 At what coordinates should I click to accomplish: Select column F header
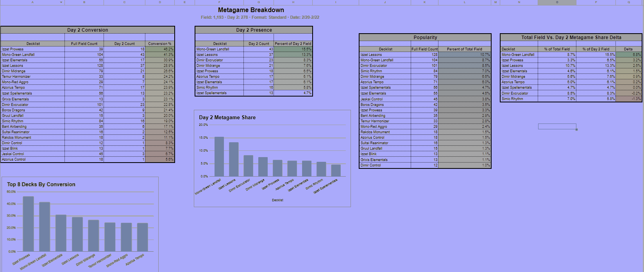[219, 2]
